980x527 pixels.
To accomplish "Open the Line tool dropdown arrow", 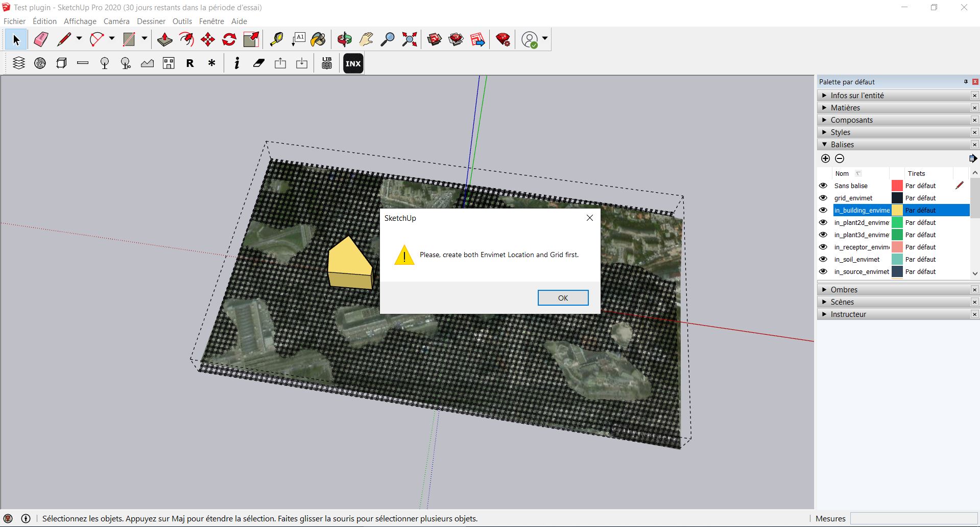I will [x=78, y=39].
